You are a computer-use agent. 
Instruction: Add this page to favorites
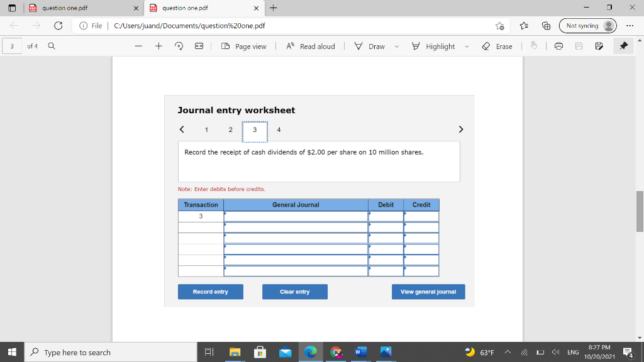click(x=500, y=25)
